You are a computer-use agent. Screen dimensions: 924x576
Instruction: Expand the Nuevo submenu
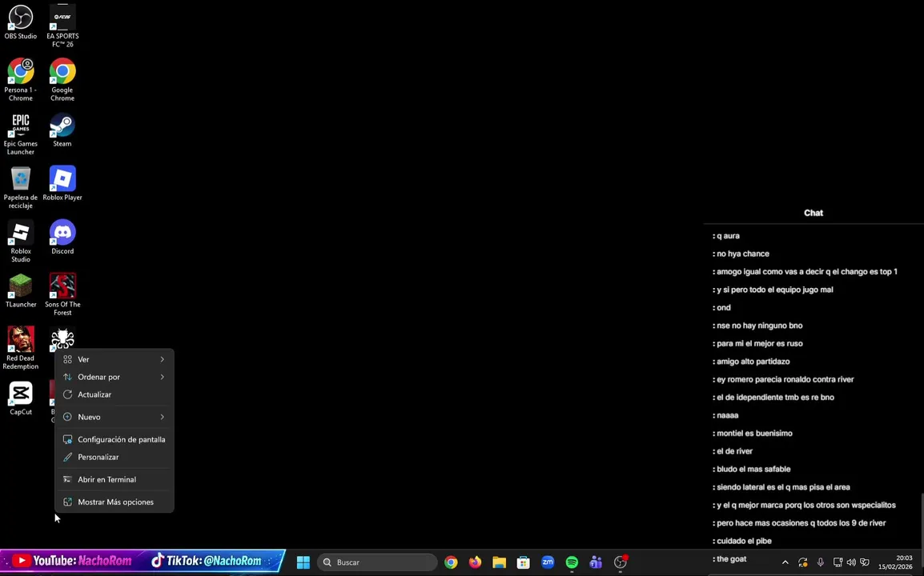click(x=114, y=417)
